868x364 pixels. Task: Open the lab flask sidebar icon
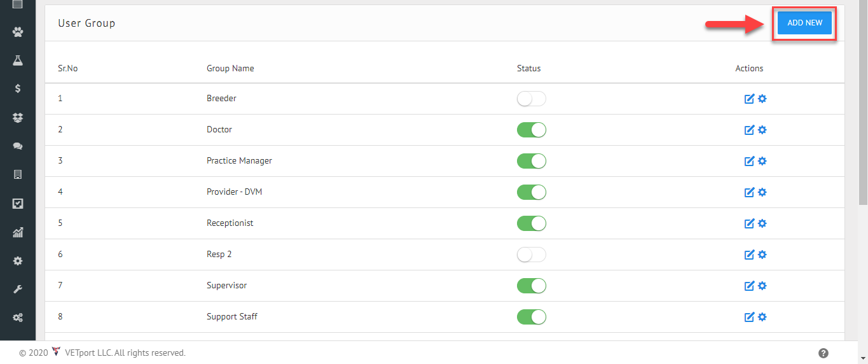pyautogui.click(x=18, y=60)
